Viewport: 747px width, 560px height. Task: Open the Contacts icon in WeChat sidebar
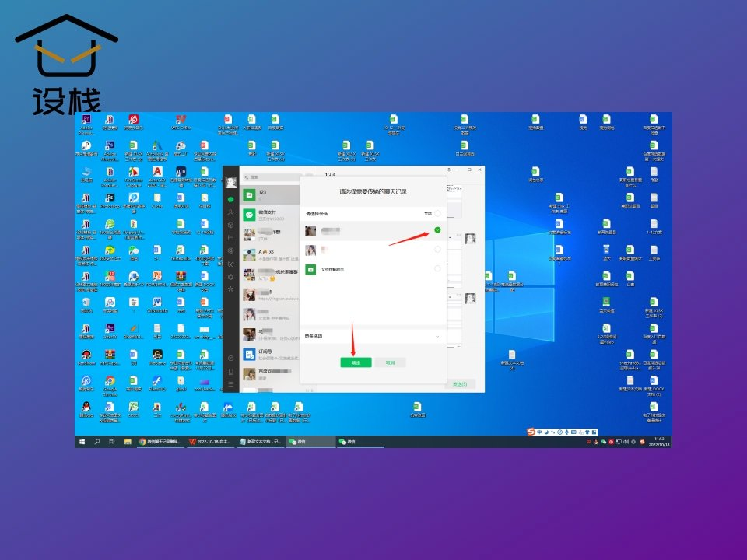230,212
